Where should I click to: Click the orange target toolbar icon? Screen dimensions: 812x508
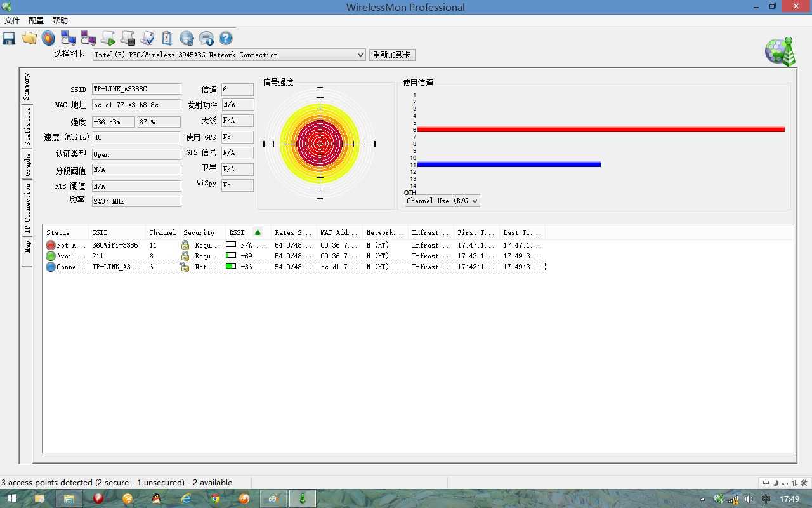pos(48,38)
